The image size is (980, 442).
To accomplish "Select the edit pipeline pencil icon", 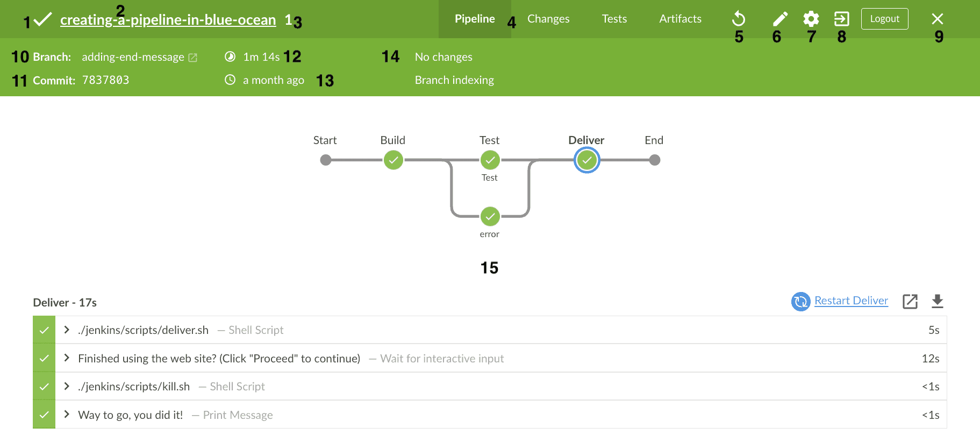I will [x=779, y=18].
